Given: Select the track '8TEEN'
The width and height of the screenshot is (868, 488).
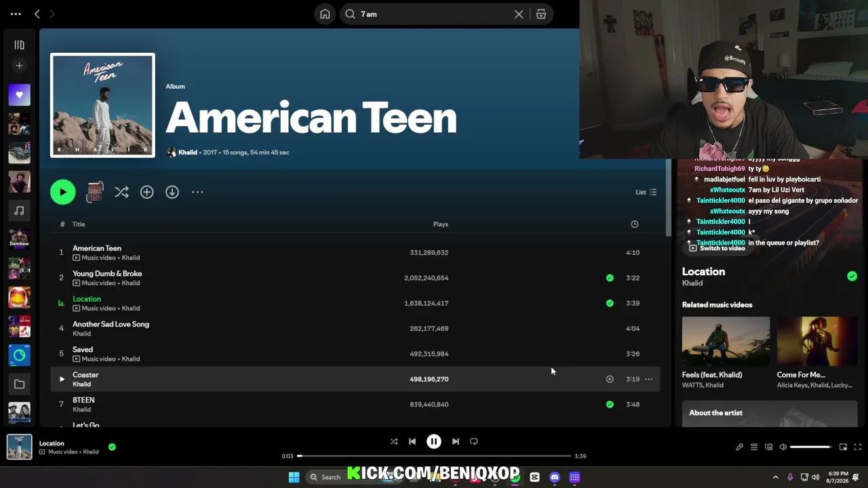Looking at the screenshot, I should tap(356, 404).
